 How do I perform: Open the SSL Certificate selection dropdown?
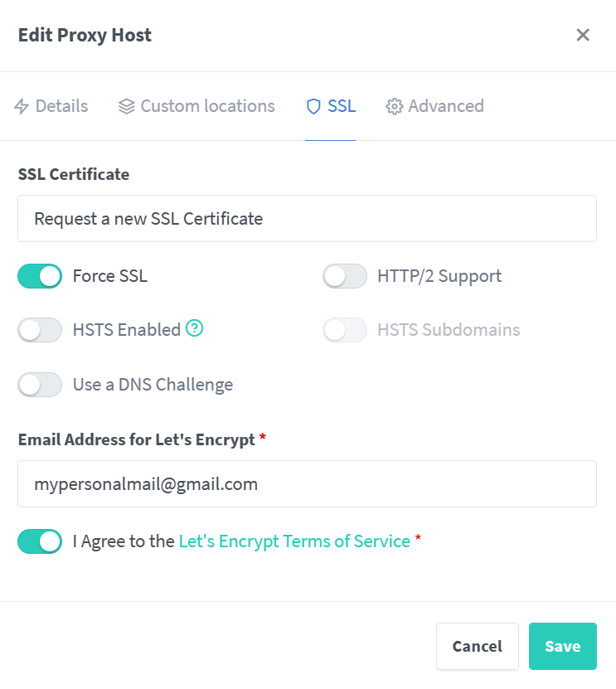307,218
